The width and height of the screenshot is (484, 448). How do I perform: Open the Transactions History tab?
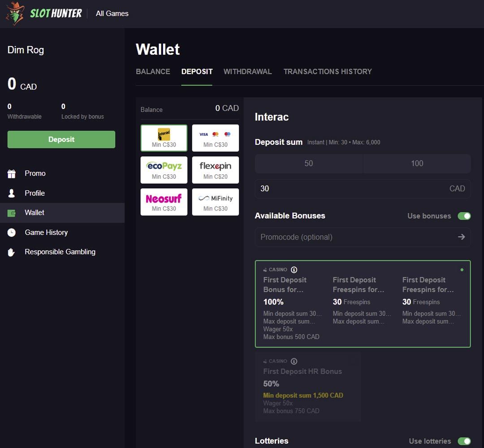click(328, 72)
